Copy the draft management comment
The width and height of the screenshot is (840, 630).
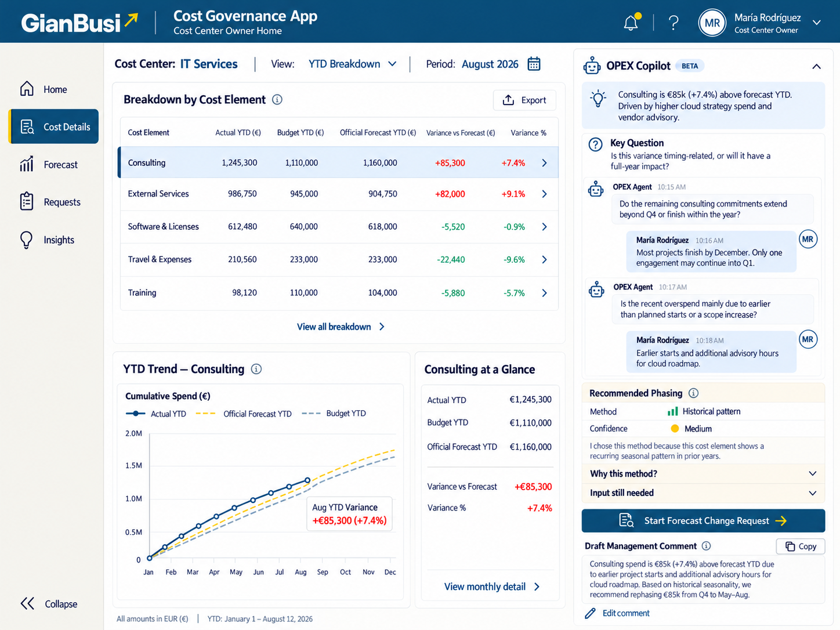tap(801, 546)
